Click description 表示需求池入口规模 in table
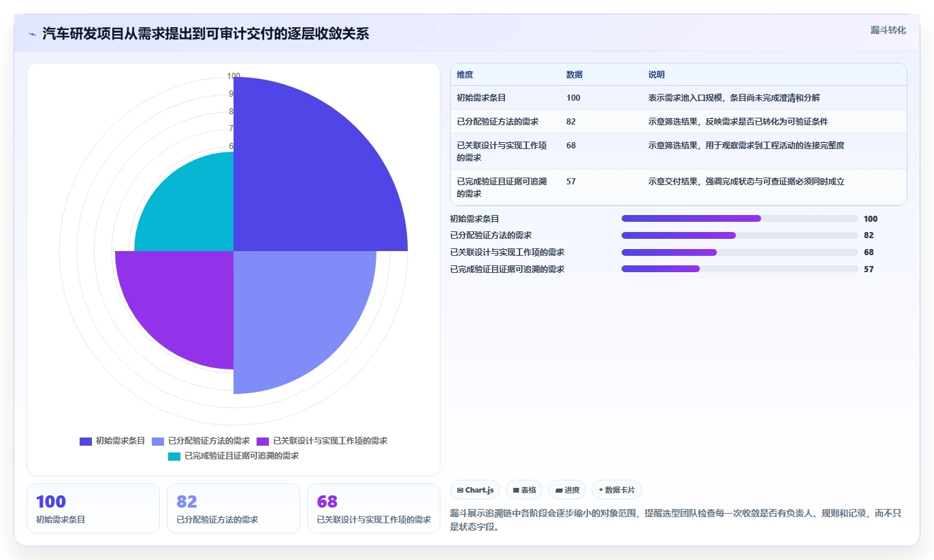Screen dimensions: 934x560 coord(734,98)
